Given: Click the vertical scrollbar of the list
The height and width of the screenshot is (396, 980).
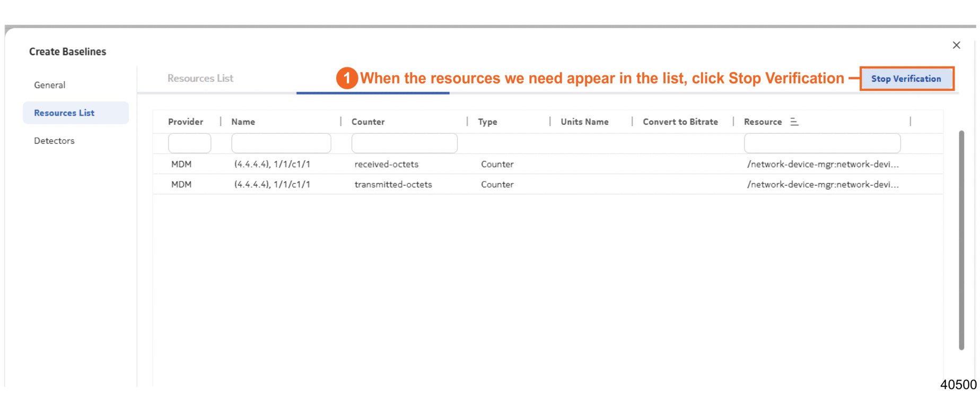Looking at the screenshot, I should tap(961, 239).
